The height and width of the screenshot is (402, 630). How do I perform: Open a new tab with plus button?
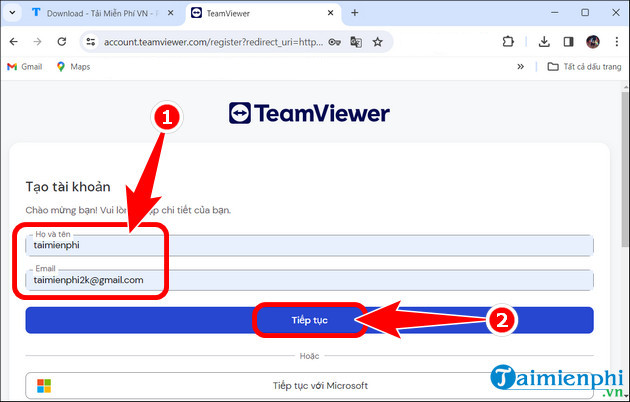tap(354, 13)
